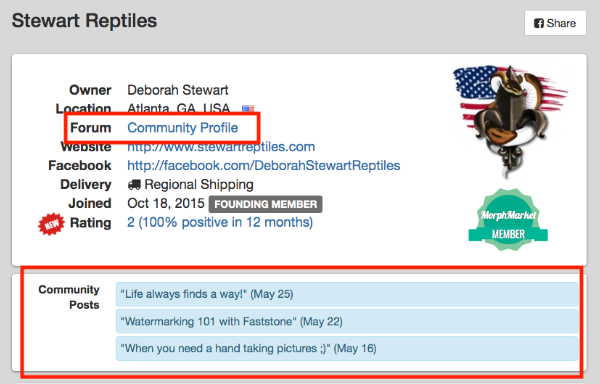Click the Regional Shipping delivery text
This screenshot has width=600, height=384.
199,185
